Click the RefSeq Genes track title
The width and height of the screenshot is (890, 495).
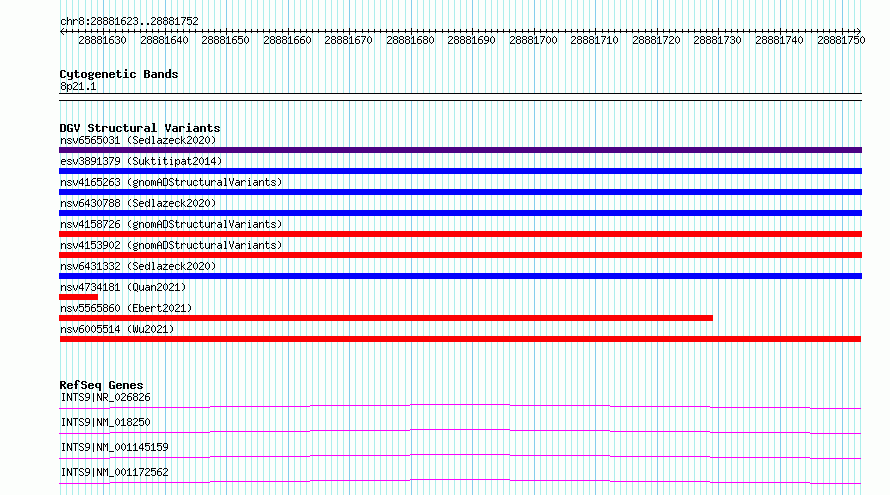point(101,385)
